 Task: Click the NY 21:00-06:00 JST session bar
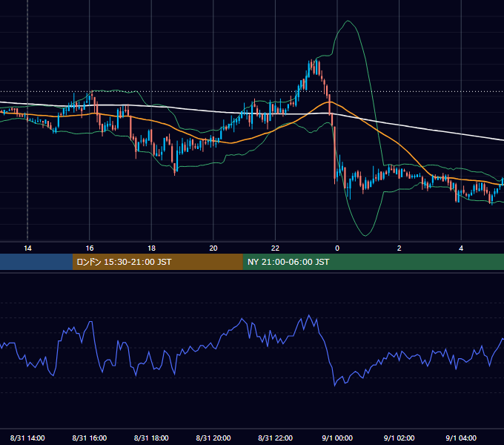(x=373, y=262)
